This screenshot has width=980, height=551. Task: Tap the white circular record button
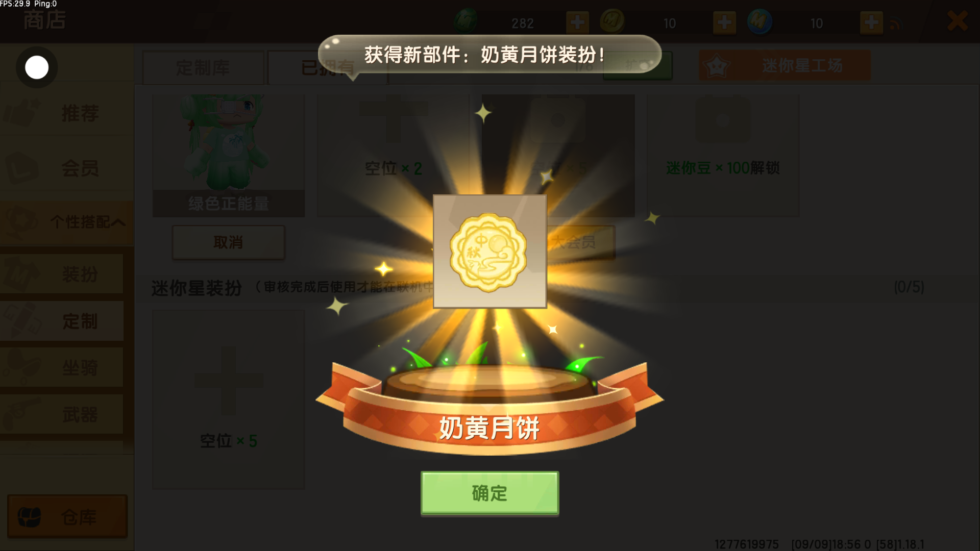click(37, 67)
